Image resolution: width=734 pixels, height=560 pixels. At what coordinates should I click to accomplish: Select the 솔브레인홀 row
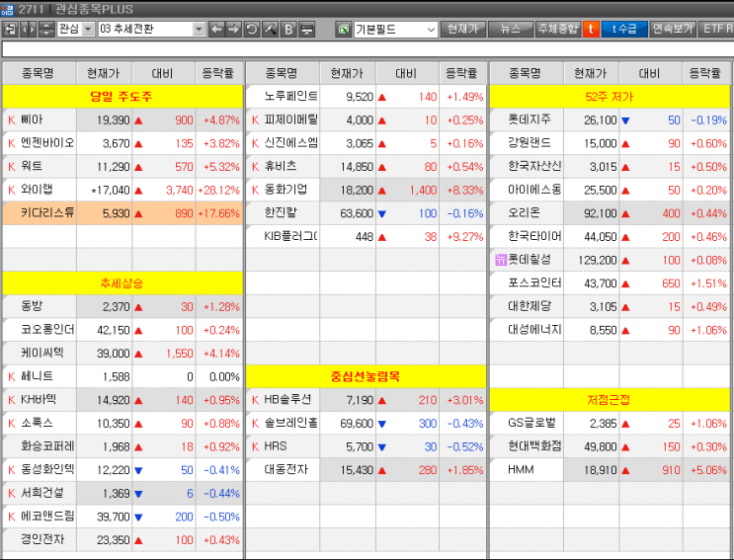click(367, 424)
